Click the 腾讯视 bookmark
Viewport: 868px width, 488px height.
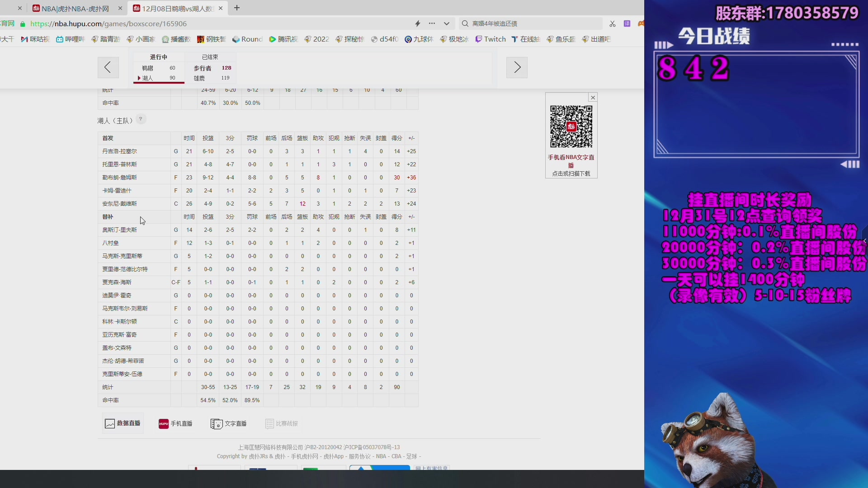point(283,39)
